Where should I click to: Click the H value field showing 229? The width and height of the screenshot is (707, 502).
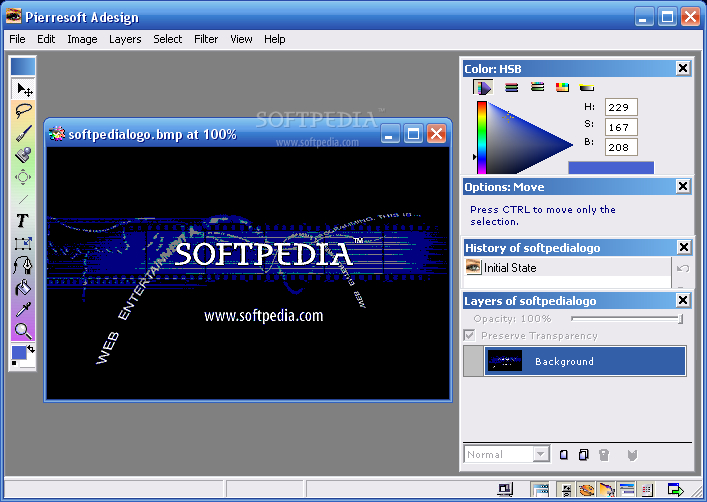[x=621, y=107]
